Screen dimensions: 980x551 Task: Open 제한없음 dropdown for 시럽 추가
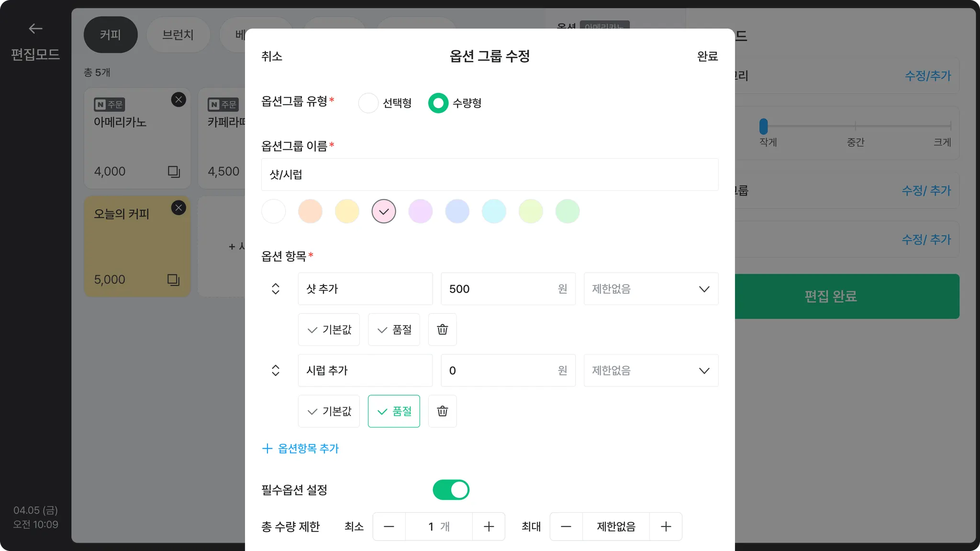click(651, 371)
